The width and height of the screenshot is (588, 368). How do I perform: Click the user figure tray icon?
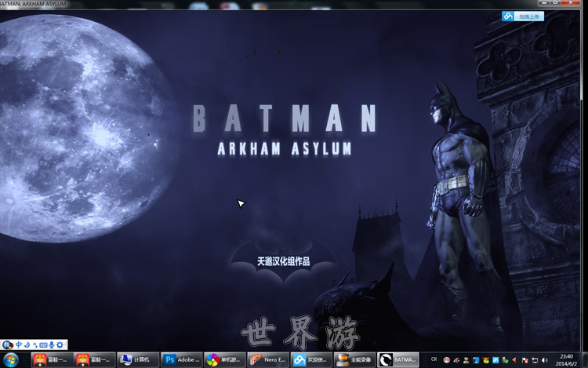[466, 360]
